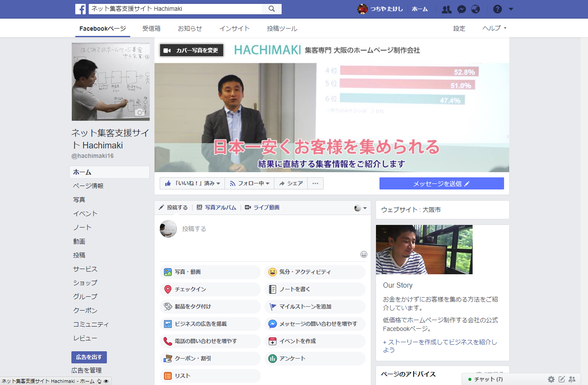The height and width of the screenshot is (385, 588).
Task: Click the search magnifier button
Action: point(272,9)
